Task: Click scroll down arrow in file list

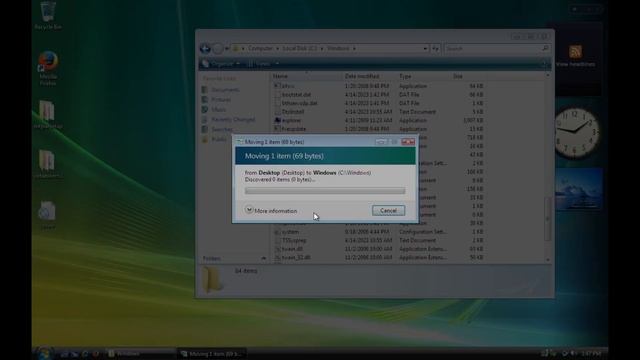Action: click(x=548, y=260)
